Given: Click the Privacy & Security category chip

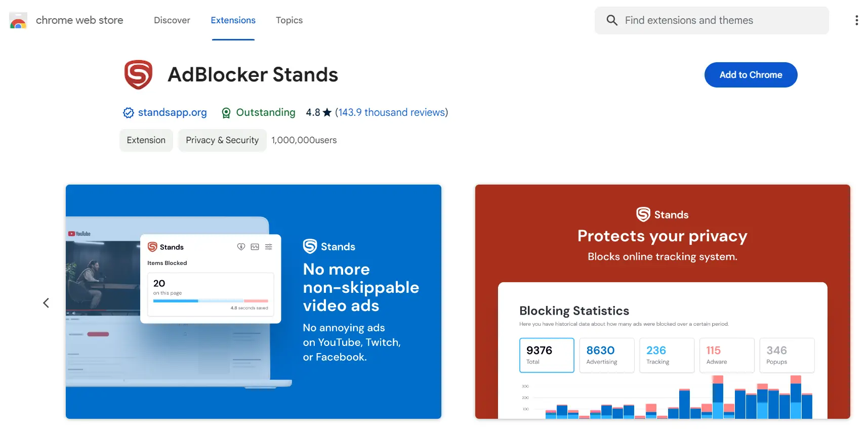Looking at the screenshot, I should tap(222, 140).
